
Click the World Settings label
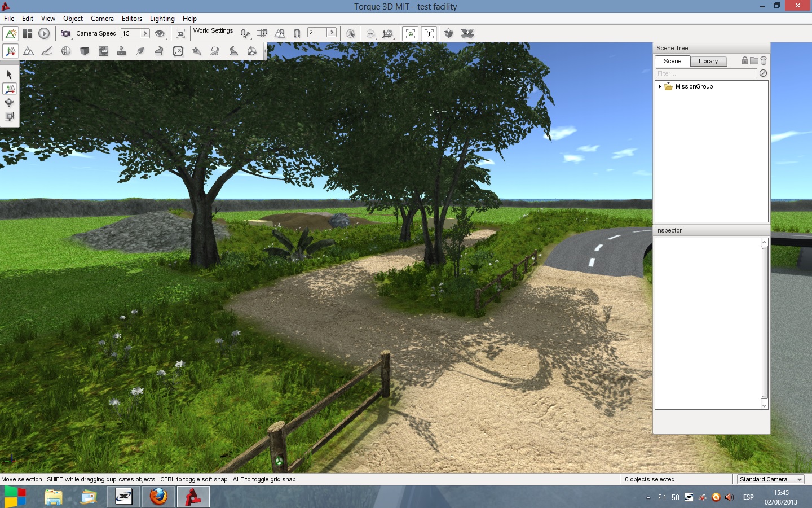tap(213, 31)
